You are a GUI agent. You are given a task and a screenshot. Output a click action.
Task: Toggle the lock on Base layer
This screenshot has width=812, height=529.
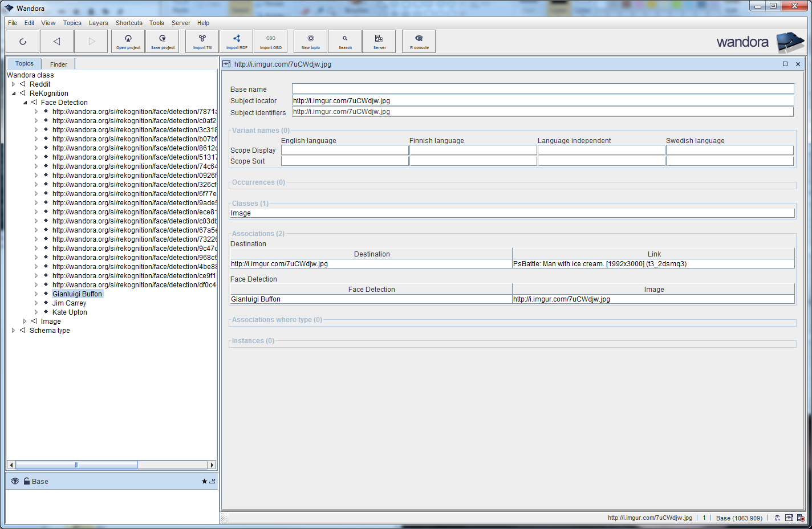[x=27, y=481]
